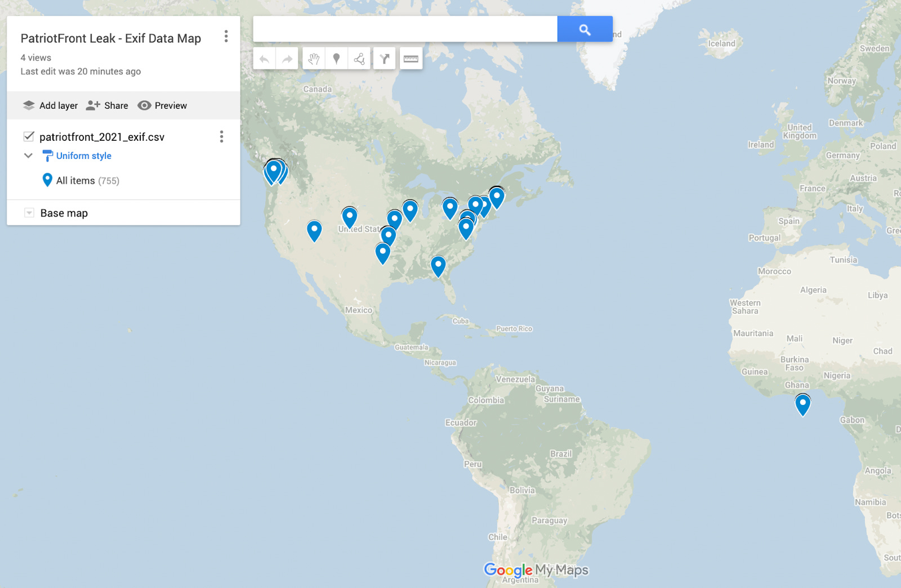Click the blue search magnifier button

(x=585, y=29)
